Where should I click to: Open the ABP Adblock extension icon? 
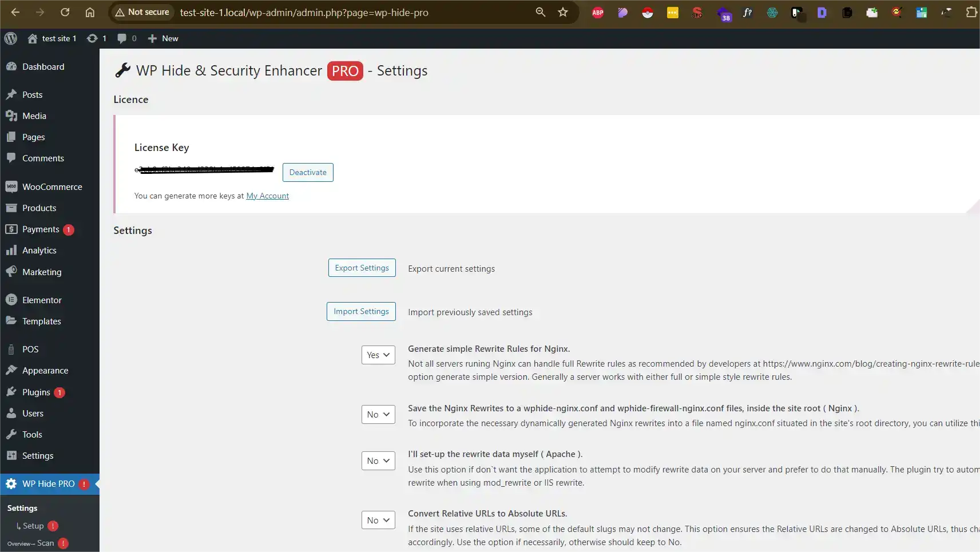pyautogui.click(x=598, y=12)
